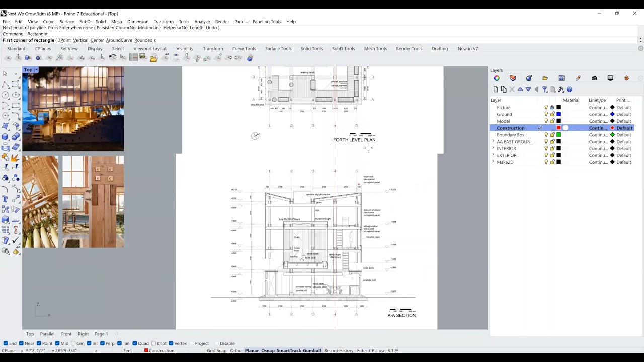Move layer down with the down triangle

528,89
